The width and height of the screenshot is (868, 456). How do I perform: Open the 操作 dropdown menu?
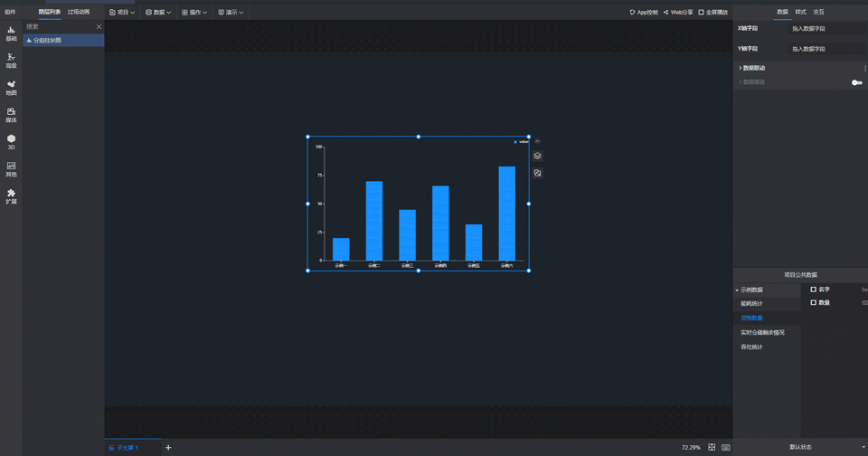(x=194, y=12)
